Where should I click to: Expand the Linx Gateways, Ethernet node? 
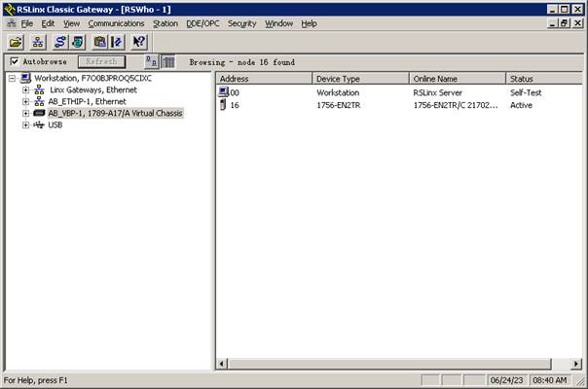click(x=25, y=89)
